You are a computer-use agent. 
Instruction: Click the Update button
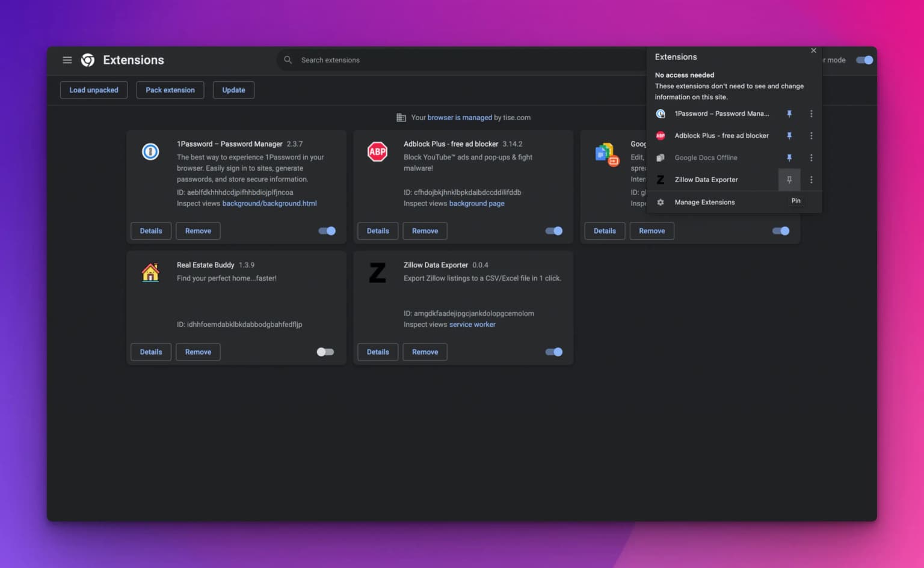point(233,90)
